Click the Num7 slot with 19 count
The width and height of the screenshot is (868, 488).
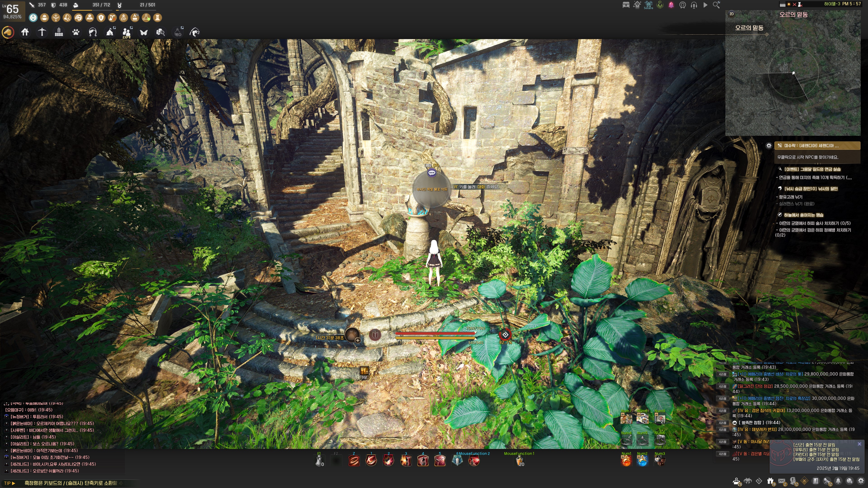point(626,418)
